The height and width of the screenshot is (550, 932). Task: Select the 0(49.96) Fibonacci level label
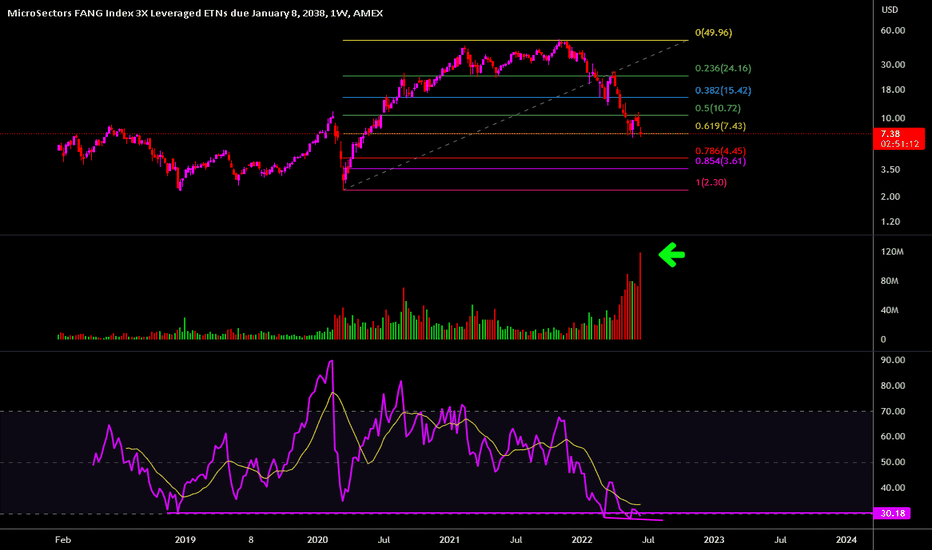coord(713,33)
